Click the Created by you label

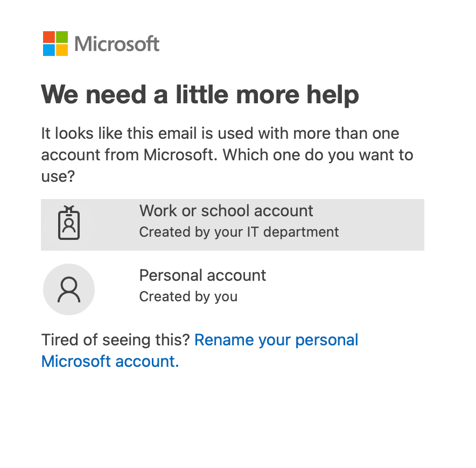coord(188,296)
